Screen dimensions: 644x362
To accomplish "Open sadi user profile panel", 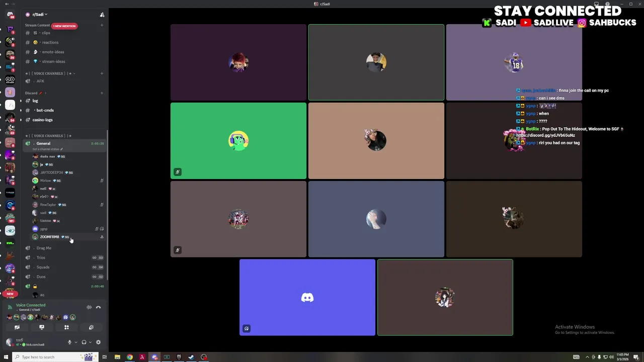I will 30,342.
